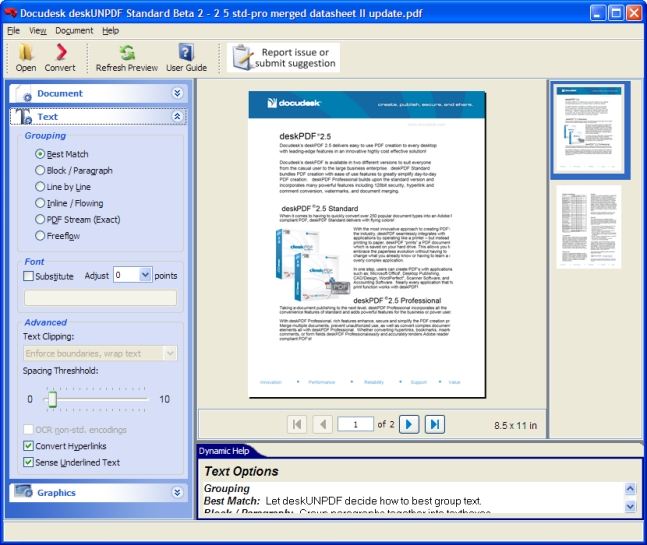This screenshot has width=647, height=545.
Task: Go to first page navigation button
Action: coord(297,424)
